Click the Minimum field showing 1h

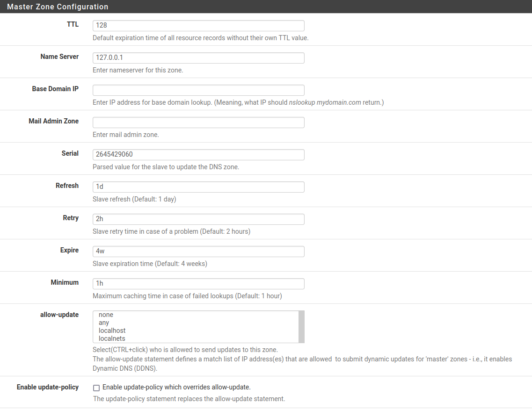click(198, 283)
